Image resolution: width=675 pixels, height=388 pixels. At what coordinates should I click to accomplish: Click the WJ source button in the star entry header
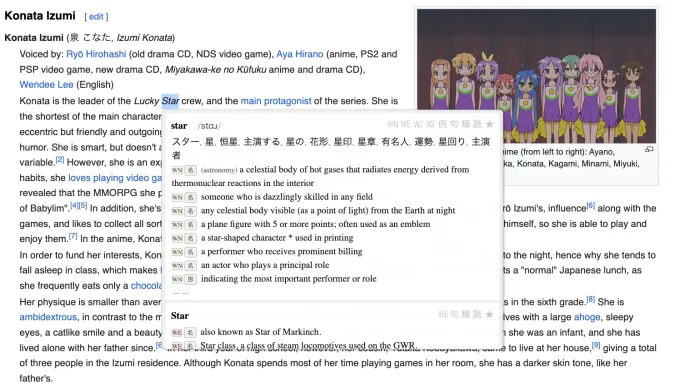418,124
